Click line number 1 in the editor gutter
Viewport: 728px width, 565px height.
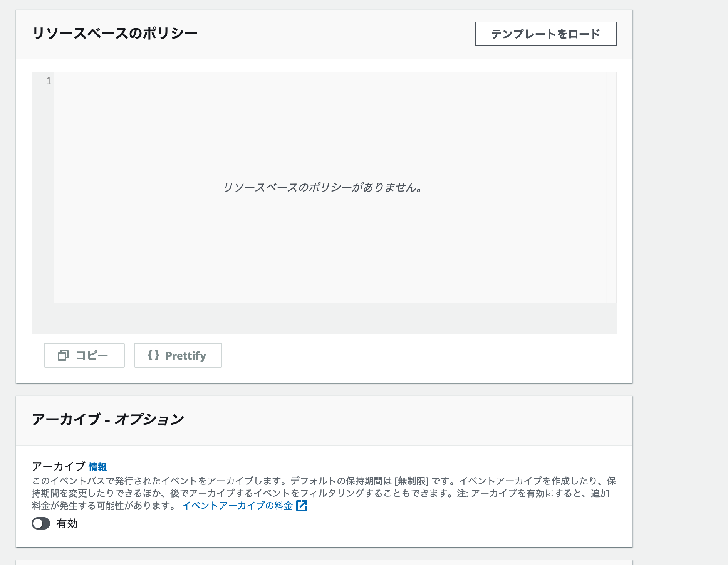tap(49, 81)
